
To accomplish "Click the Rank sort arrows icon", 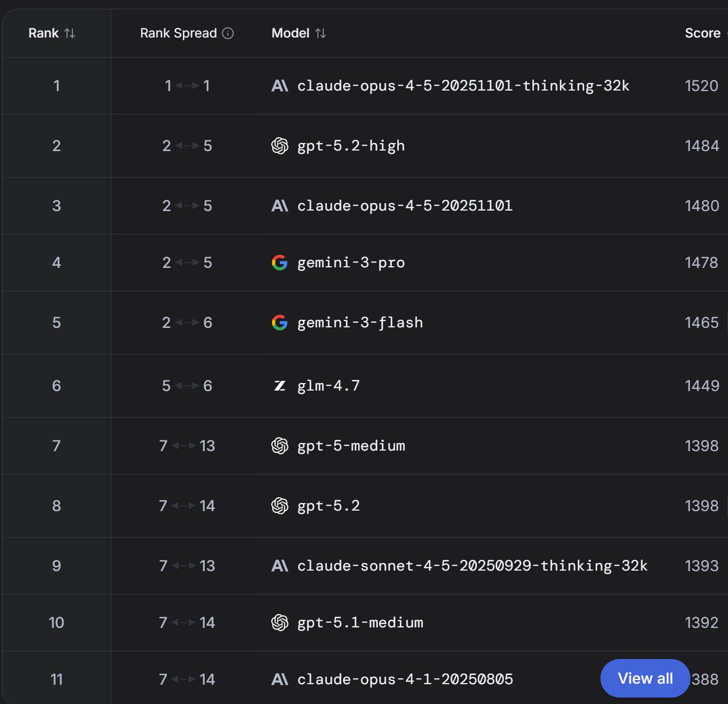I will pyautogui.click(x=70, y=33).
